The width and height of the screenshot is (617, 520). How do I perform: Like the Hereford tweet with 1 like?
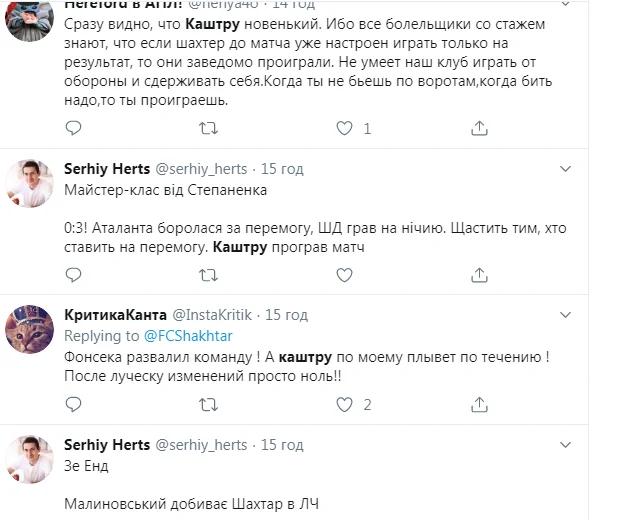click(x=345, y=128)
